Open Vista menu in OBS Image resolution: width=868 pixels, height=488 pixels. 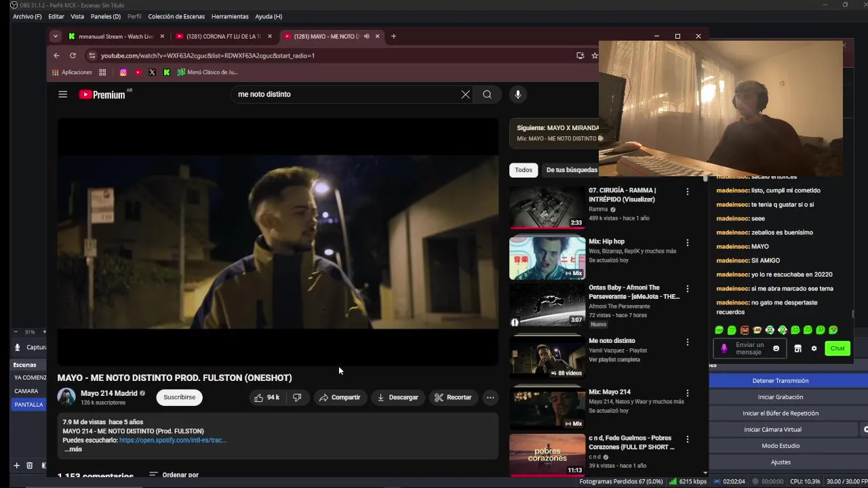pyautogui.click(x=77, y=16)
